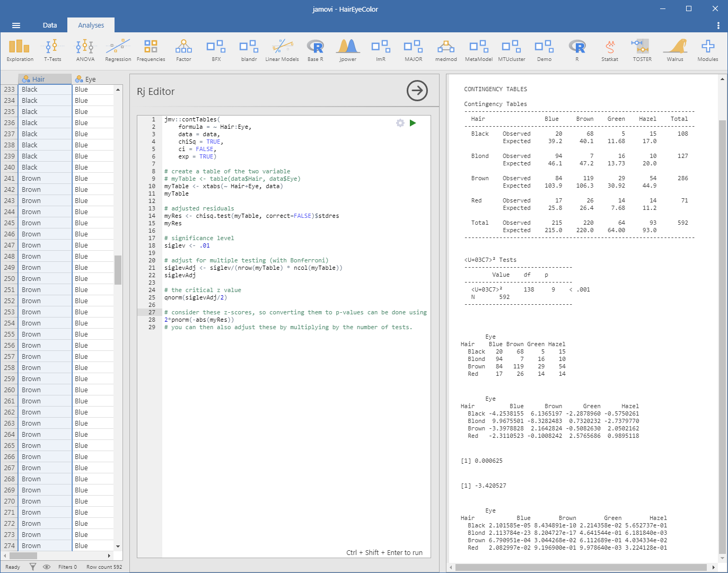Screen dimensions: 728x573
Task: Switch to the Data tab
Action: click(x=50, y=25)
